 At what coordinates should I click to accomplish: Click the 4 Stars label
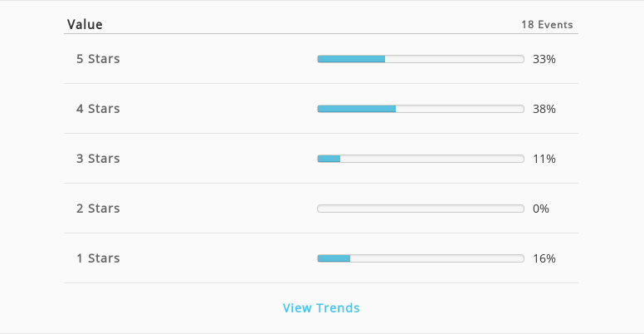(98, 109)
